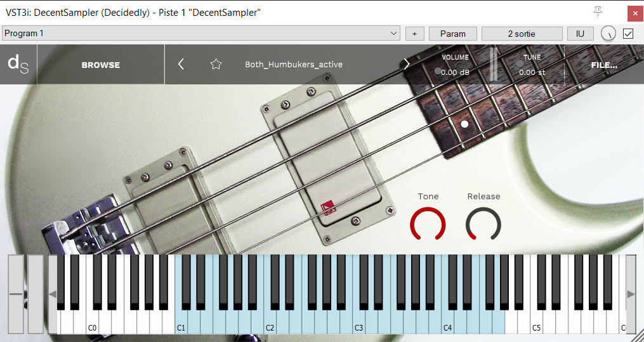This screenshot has height=342, width=644.
Task: Click the pitch bend wheel
Action: coord(16,294)
